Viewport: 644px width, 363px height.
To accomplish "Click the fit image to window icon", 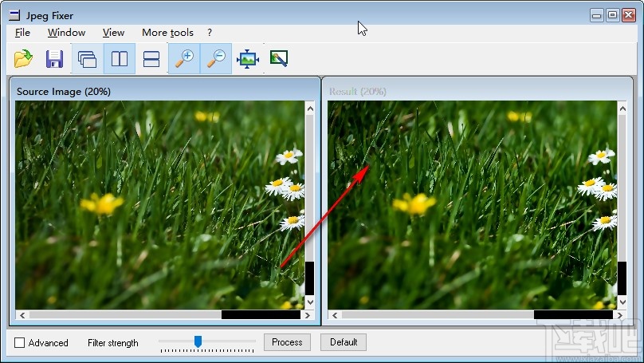I will coord(248,59).
